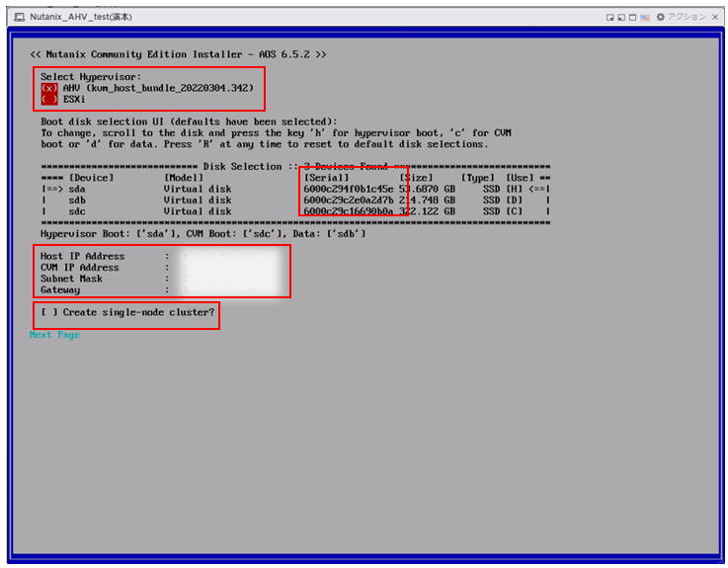Click the Gateway field

tap(228, 289)
